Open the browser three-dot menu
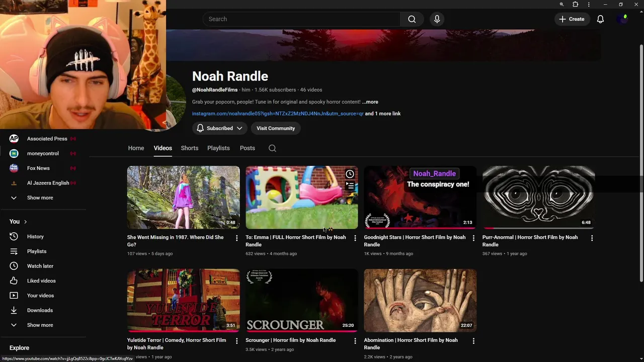This screenshot has height=362, width=644. [589, 5]
